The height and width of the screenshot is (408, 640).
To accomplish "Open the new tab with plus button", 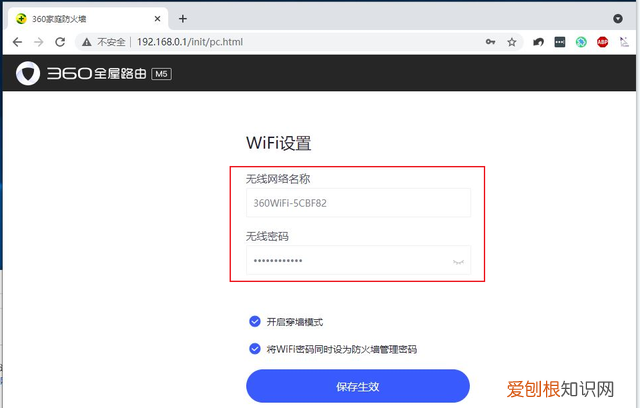I will click(x=183, y=19).
